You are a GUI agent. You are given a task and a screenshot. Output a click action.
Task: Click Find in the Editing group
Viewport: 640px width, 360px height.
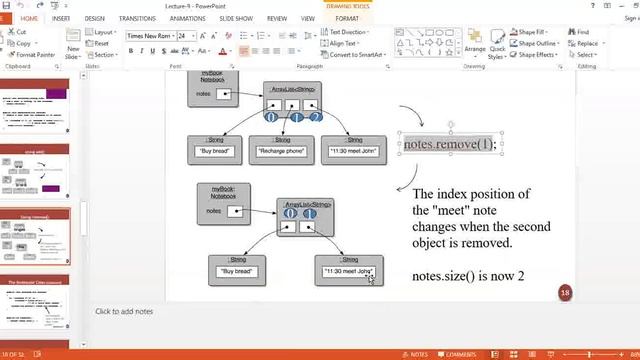pos(579,32)
